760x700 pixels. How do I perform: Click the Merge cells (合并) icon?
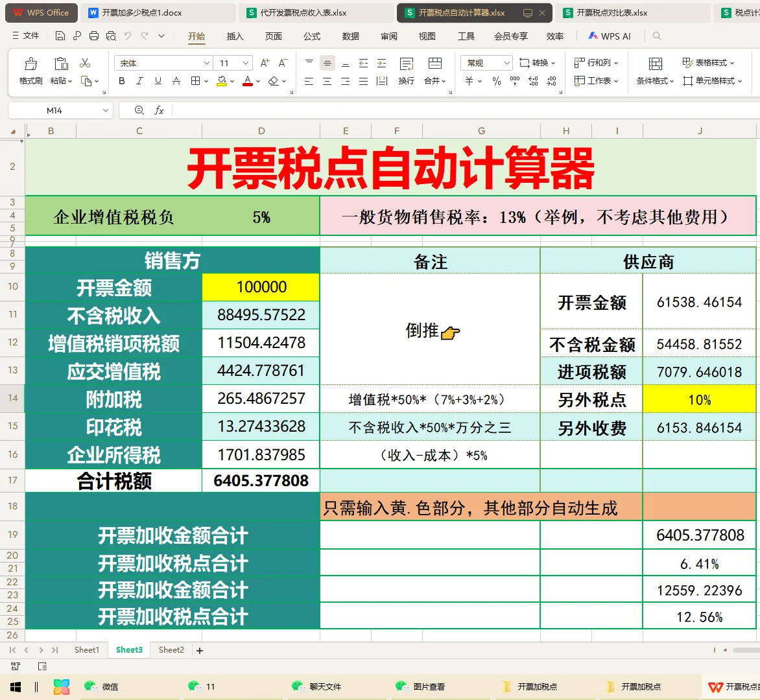tap(434, 64)
